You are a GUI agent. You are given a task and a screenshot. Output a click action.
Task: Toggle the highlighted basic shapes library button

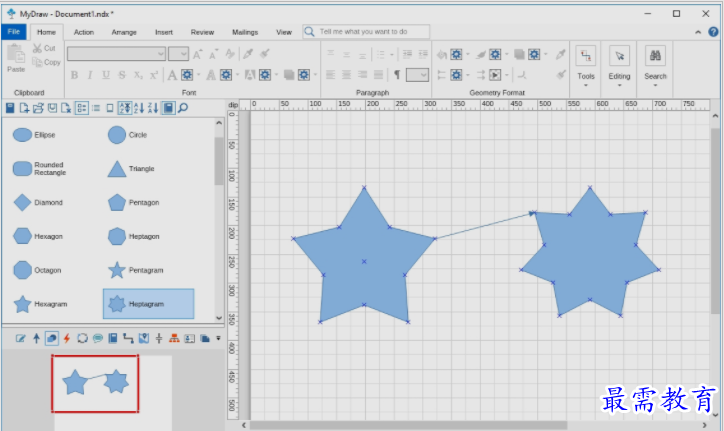coord(52,339)
